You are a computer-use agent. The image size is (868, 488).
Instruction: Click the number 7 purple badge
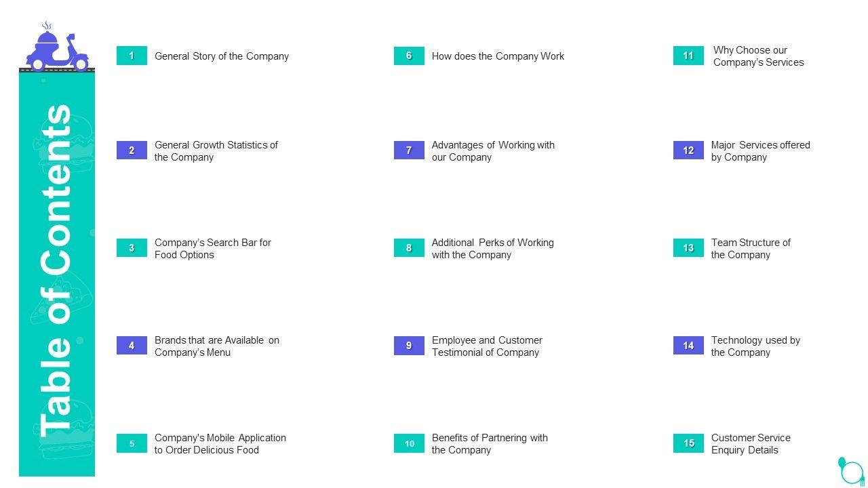(x=409, y=150)
